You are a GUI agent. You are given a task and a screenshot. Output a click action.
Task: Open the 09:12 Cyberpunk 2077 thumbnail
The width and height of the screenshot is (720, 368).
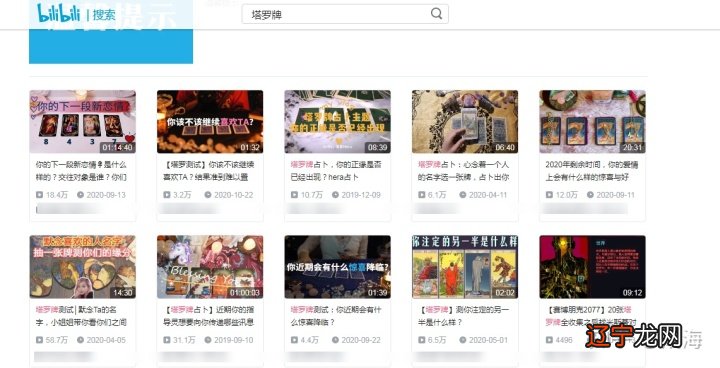coord(592,267)
